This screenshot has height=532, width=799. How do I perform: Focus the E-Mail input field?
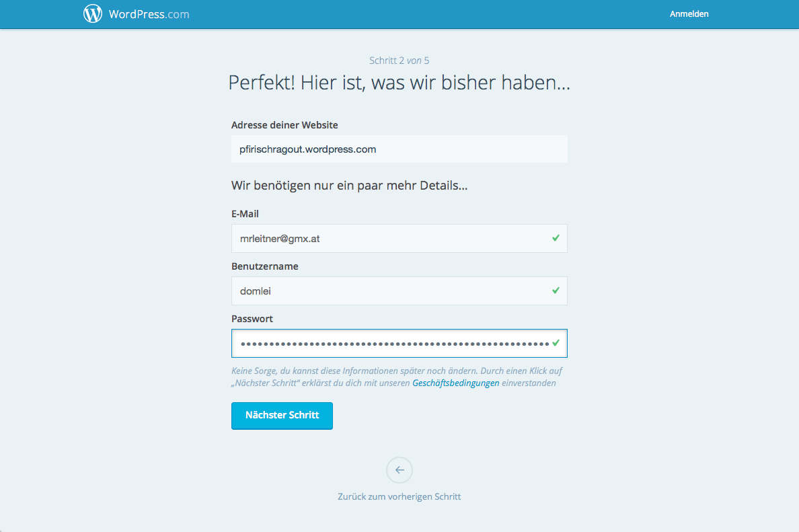pyautogui.click(x=390, y=239)
